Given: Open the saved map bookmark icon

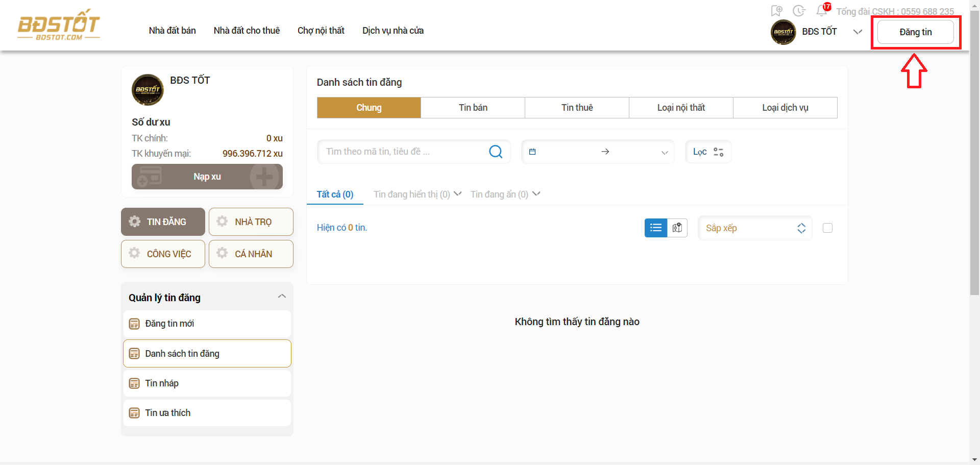Looking at the screenshot, I should click(776, 11).
